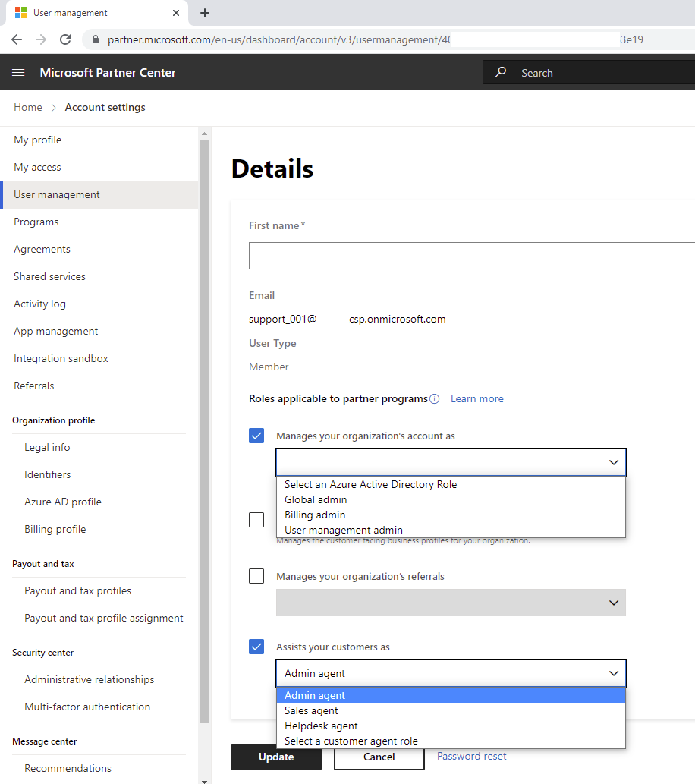Open the hamburger navigation menu

(18, 73)
